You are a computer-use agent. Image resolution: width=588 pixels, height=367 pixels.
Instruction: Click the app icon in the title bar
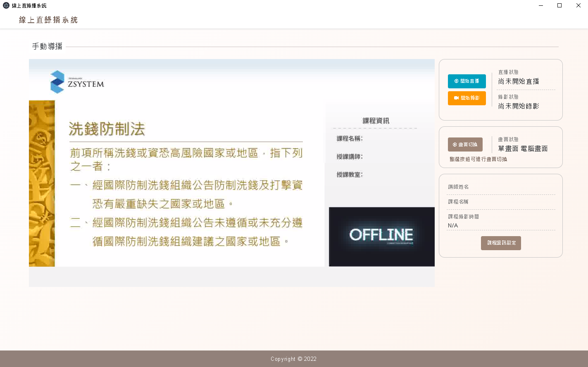point(6,5)
